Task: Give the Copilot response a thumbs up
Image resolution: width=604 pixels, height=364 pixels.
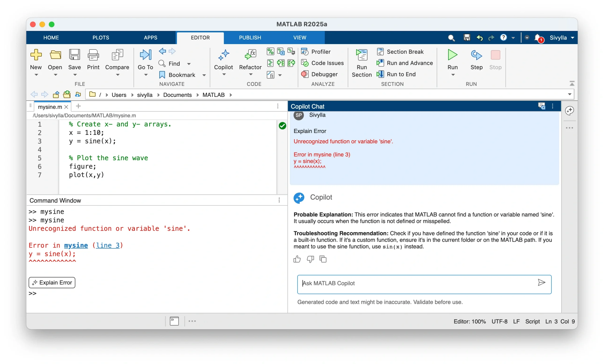Action: click(297, 259)
